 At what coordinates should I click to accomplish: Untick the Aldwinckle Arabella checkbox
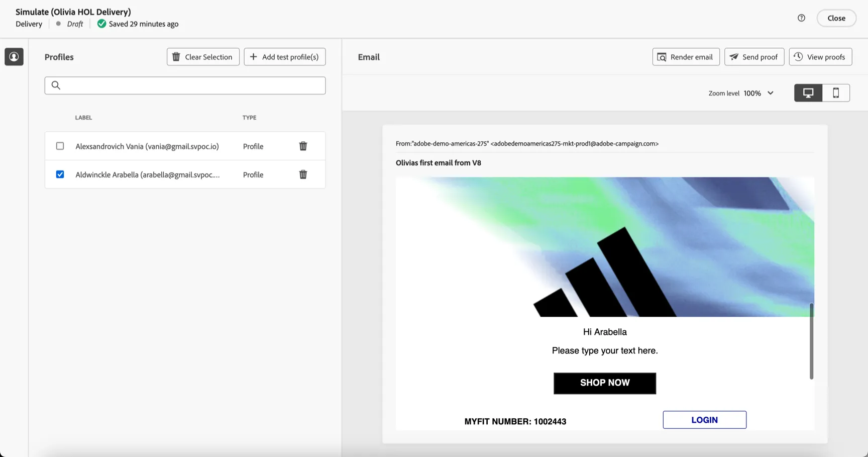[60, 174]
